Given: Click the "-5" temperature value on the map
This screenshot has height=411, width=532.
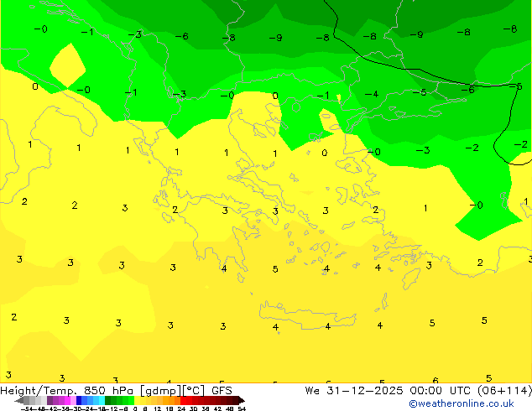Looking at the screenshot, I should pyautogui.click(x=420, y=92).
